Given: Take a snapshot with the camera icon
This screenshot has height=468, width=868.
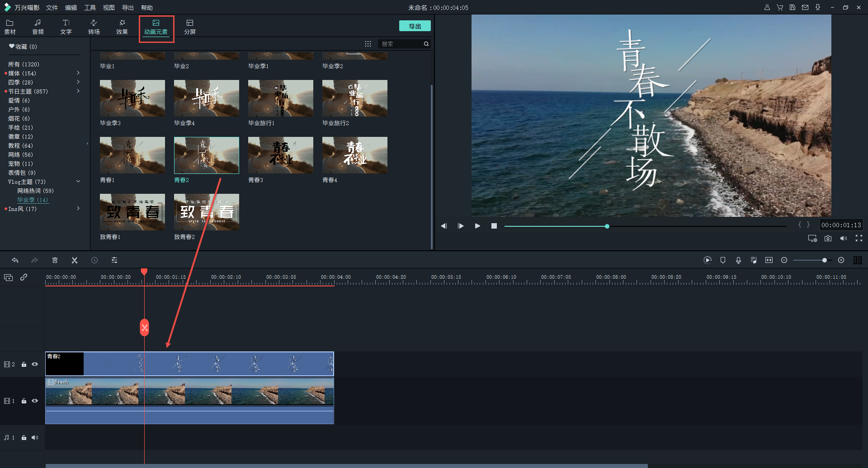Looking at the screenshot, I should [828, 239].
